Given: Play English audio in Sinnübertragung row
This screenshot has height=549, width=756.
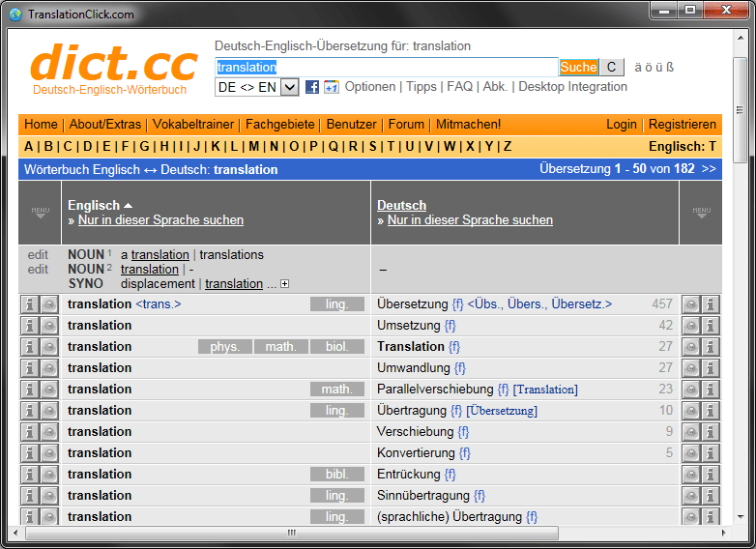Looking at the screenshot, I should (x=49, y=496).
